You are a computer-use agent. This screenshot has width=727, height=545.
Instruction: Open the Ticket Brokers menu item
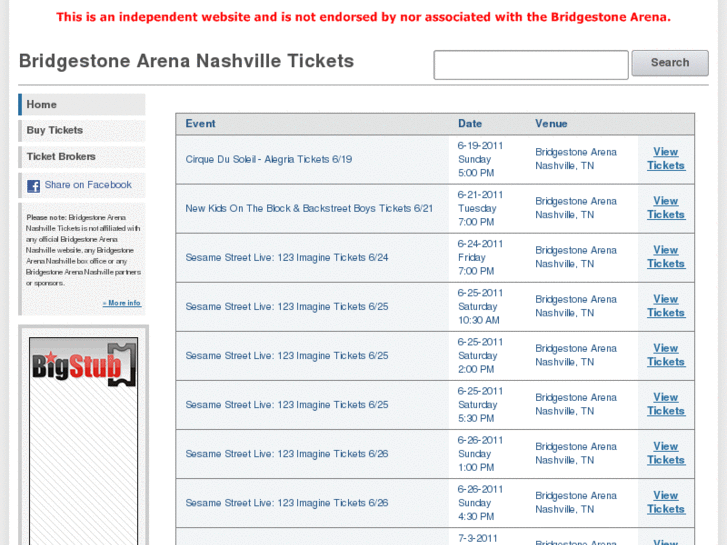[x=82, y=157]
